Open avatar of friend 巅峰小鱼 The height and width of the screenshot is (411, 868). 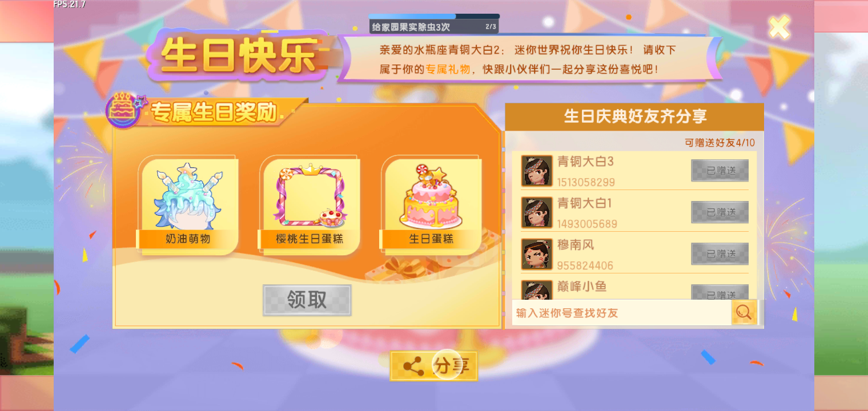click(537, 290)
